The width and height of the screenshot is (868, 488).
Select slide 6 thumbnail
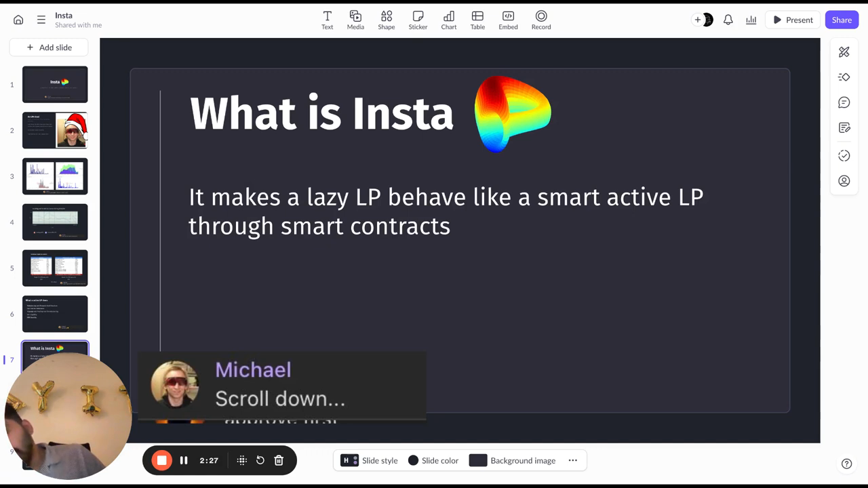[x=55, y=314]
